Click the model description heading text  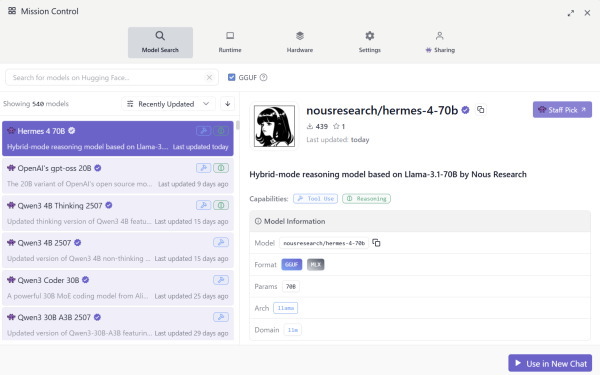pyautogui.click(x=388, y=174)
